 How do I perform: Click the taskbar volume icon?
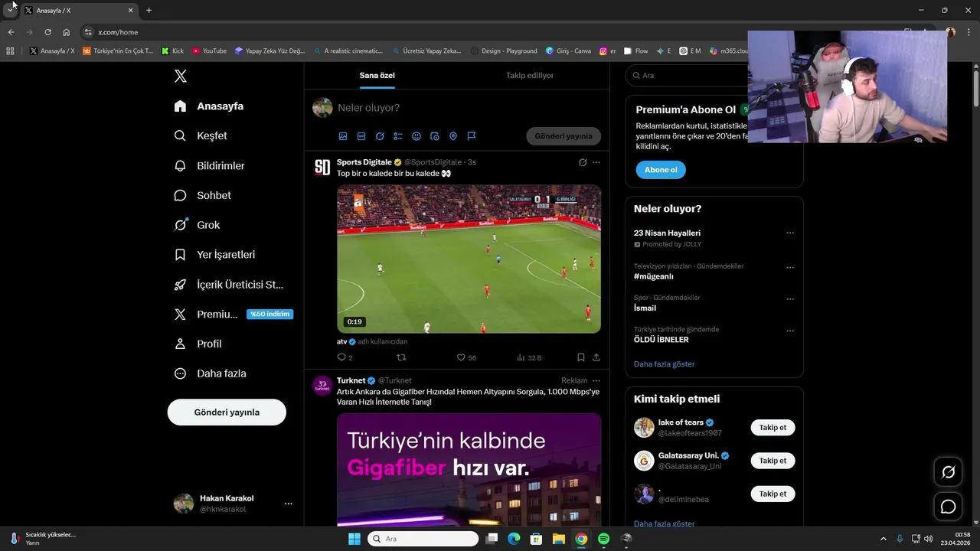coord(928,539)
